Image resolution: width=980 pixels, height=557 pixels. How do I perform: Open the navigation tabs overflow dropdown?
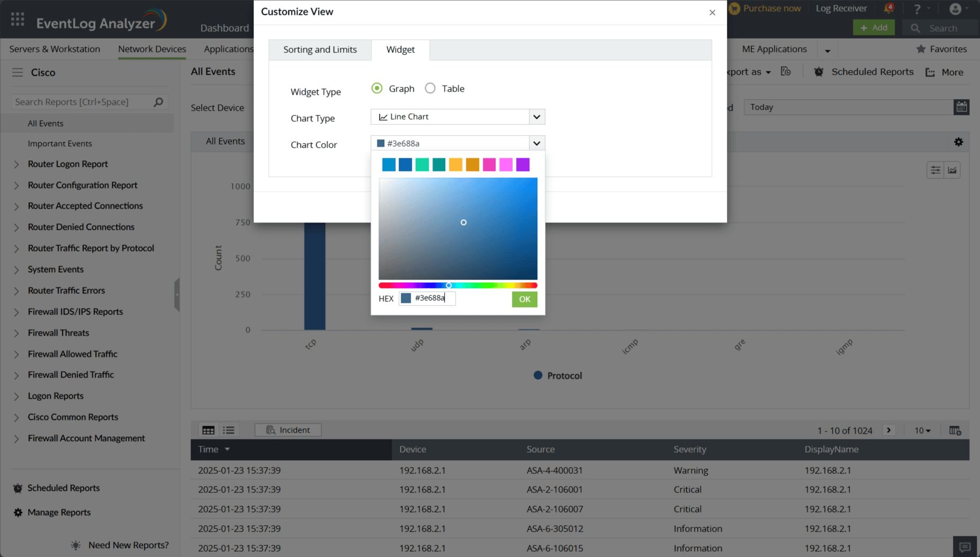[828, 50]
